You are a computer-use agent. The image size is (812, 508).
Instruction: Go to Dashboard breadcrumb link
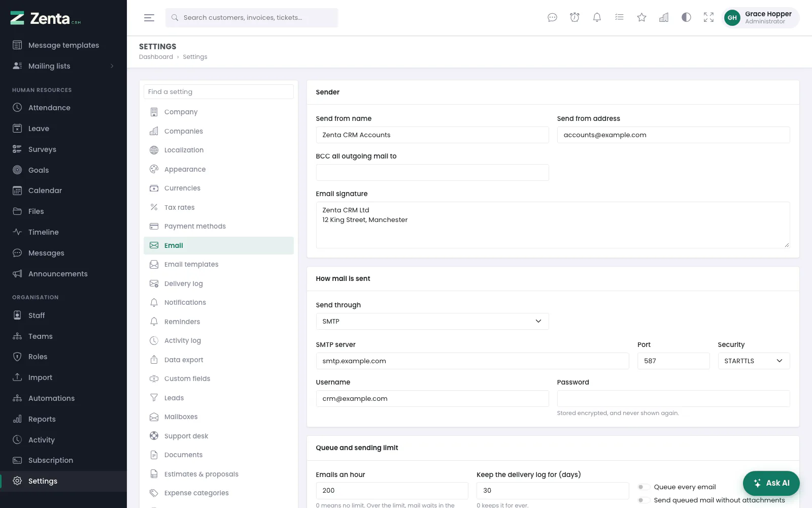point(156,57)
